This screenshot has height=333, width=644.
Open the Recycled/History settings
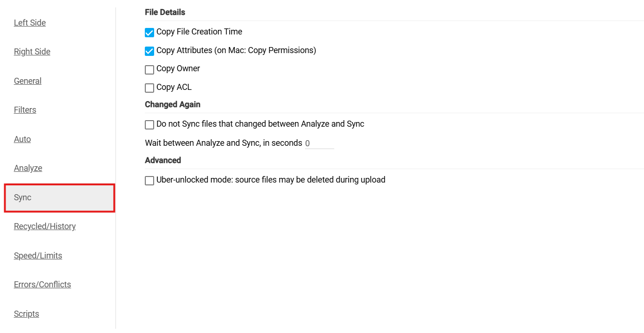point(45,226)
